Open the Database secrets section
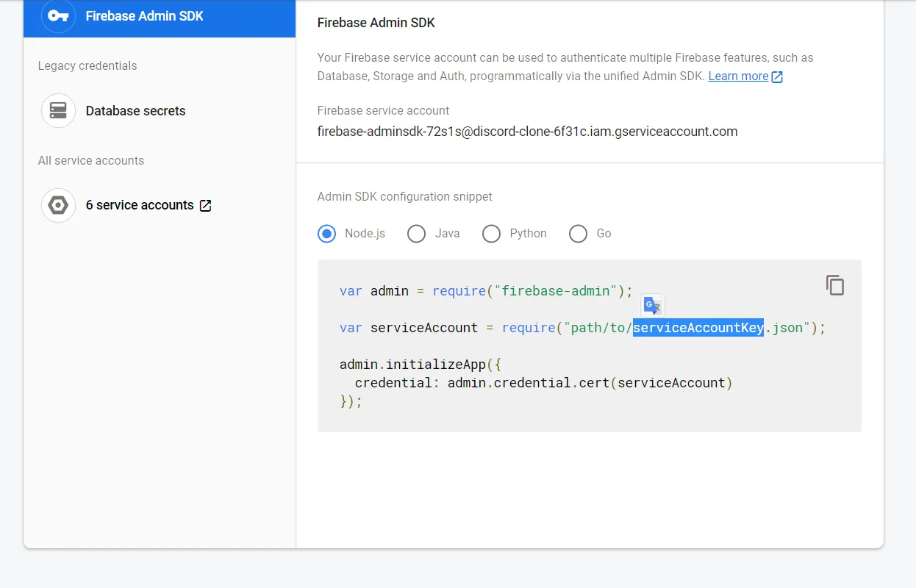Viewport: 916px width, 588px height. pyautogui.click(x=136, y=111)
